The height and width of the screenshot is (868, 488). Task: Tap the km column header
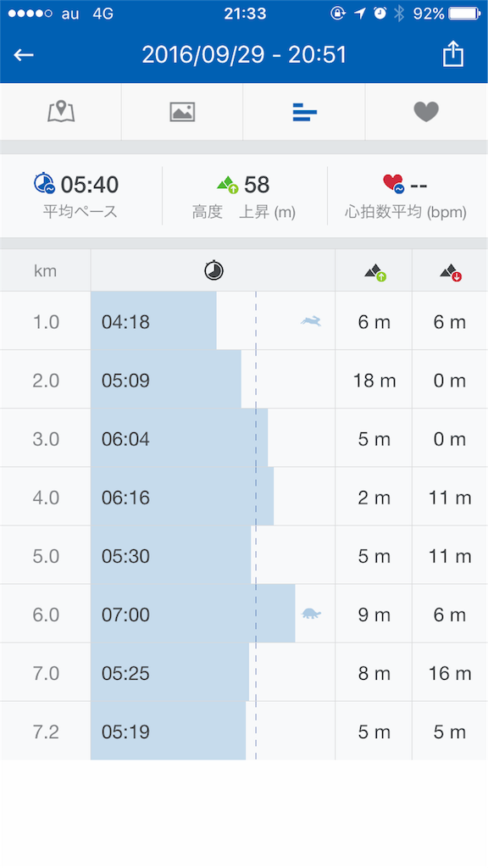[x=46, y=270]
